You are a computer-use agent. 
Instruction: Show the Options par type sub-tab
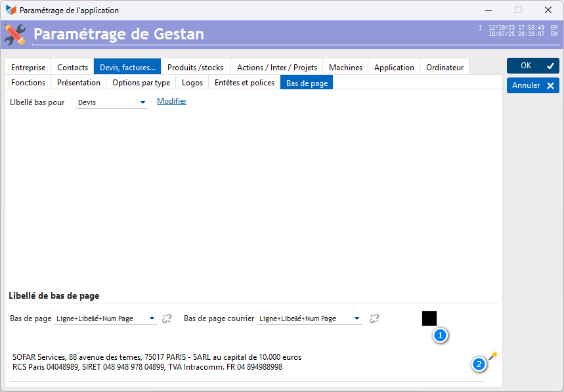(x=141, y=83)
